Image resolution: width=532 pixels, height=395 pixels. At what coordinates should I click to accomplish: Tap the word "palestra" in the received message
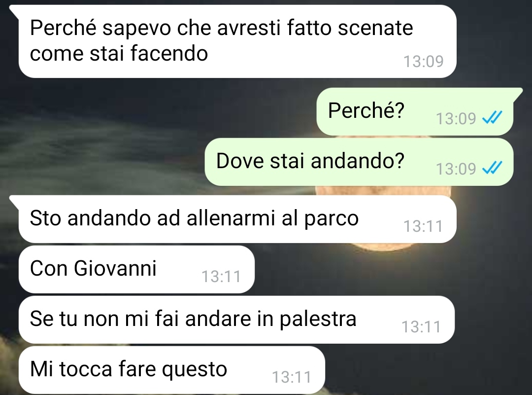318,319
